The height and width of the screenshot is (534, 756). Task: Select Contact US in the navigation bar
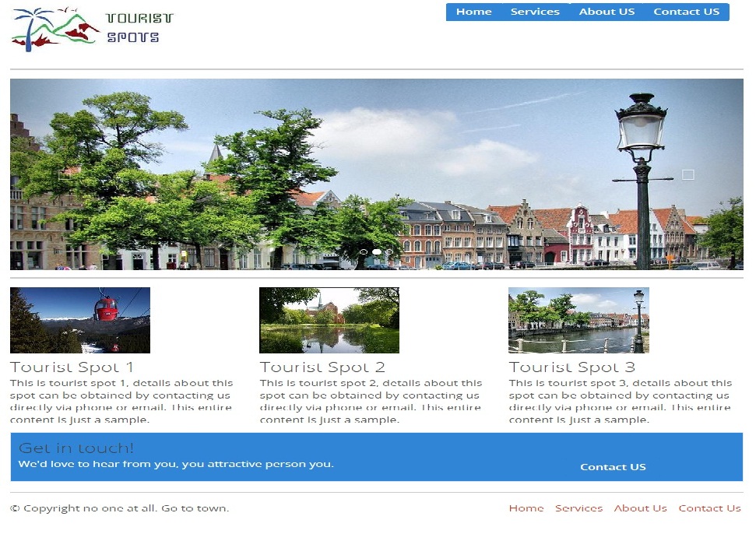click(686, 11)
